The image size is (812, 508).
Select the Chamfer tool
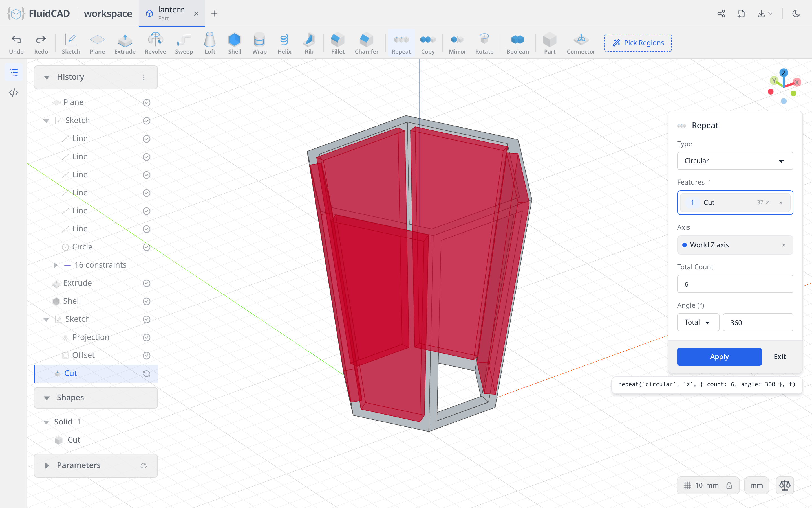tap(367, 43)
